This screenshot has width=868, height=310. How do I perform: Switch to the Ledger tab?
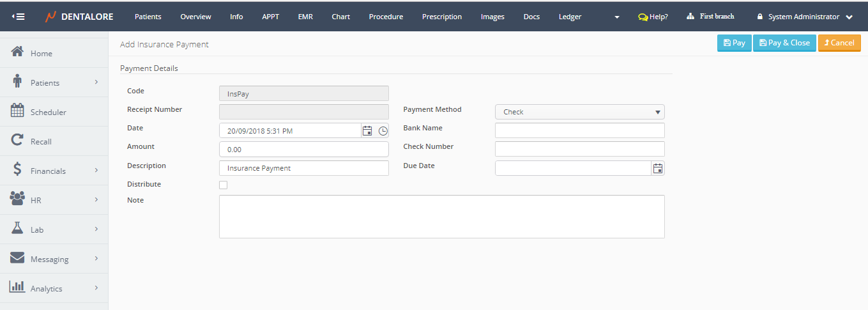pos(570,17)
